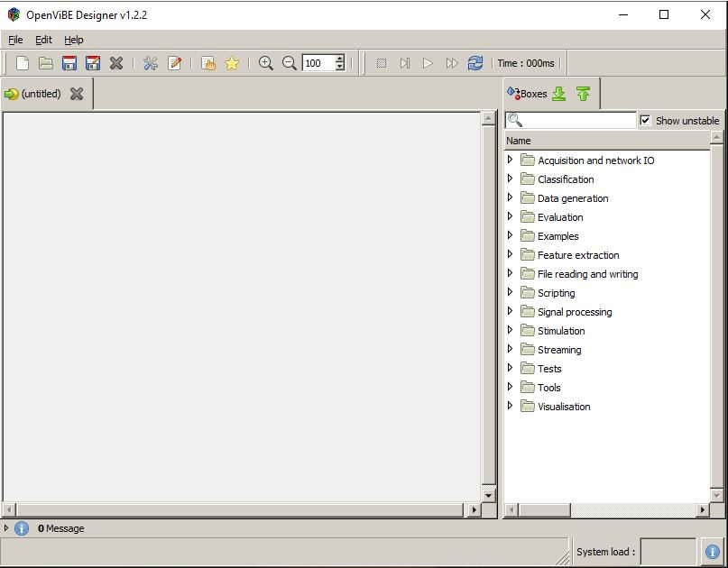Screen dimensions: 728x568
Task: Click the blue info icon beside 0 Message
Action: point(22,528)
